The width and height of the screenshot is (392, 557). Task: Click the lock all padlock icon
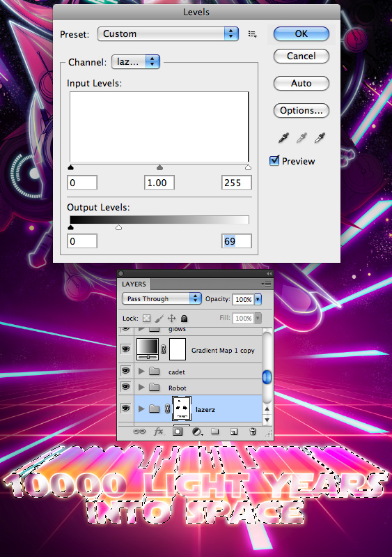(184, 319)
